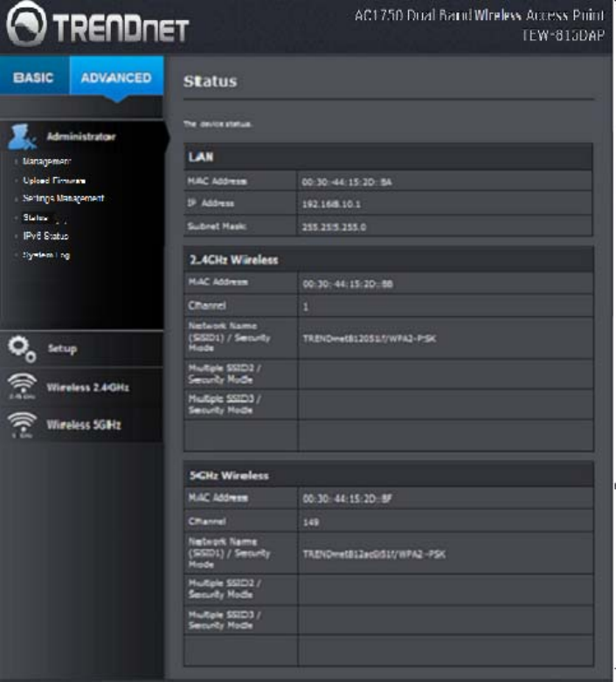Click the LAN IP Address label
This screenshot has height=682, width=616.
pos(211,203)
